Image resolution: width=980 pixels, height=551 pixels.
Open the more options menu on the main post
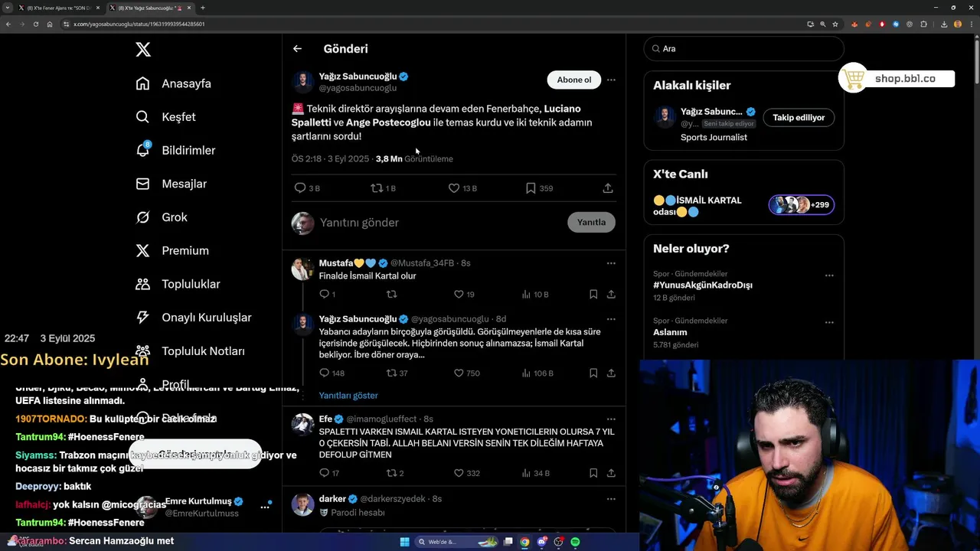pyautogui.click(x=611, y=80)
